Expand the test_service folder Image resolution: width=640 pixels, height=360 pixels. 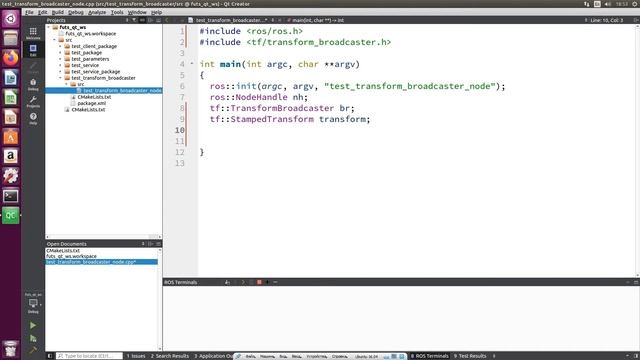click(60, 65)
